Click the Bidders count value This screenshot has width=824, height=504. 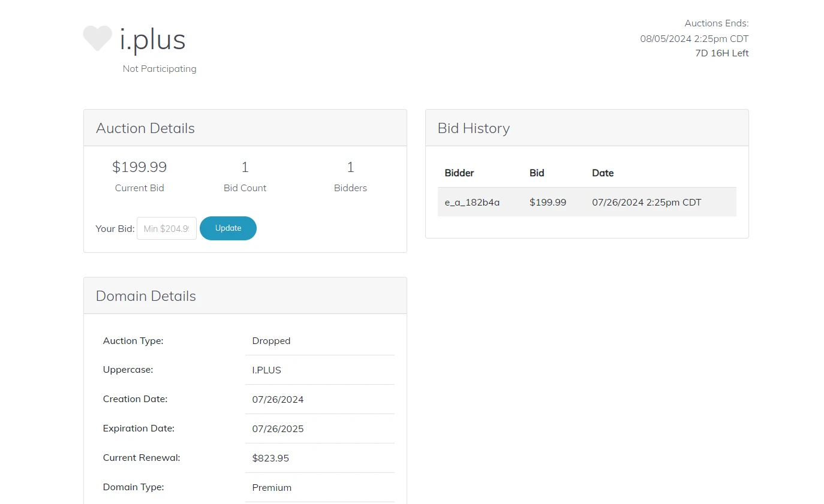[350, 167]
